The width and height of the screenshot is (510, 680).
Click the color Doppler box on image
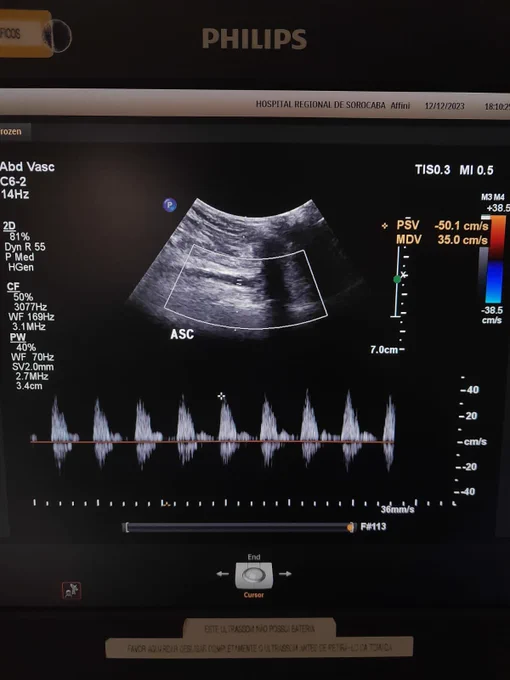point(246,287)
